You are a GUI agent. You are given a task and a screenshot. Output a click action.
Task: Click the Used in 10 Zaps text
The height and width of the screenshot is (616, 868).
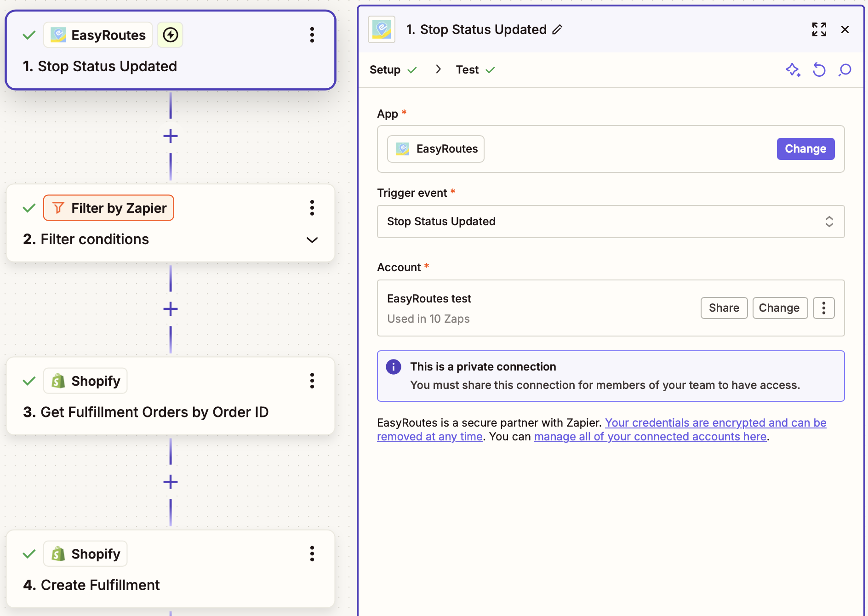coord(428,319)
